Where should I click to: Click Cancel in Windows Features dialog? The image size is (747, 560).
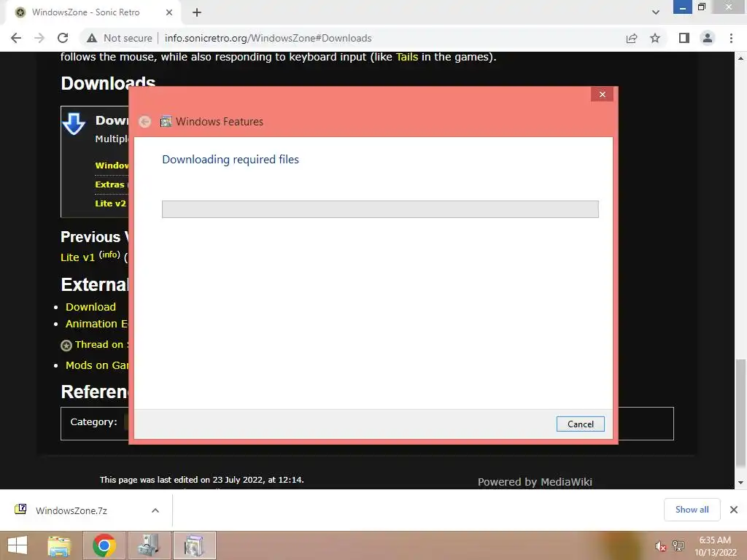(x=580, y=424)
